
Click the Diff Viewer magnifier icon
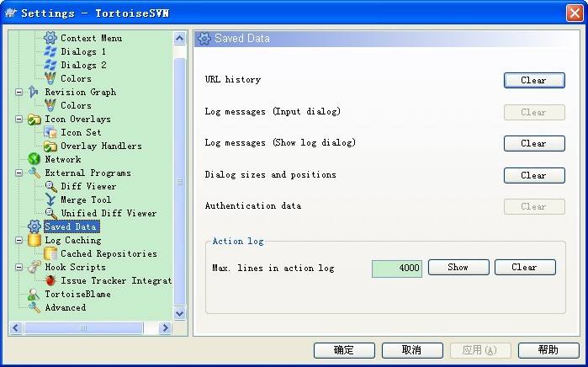point(50,187)
